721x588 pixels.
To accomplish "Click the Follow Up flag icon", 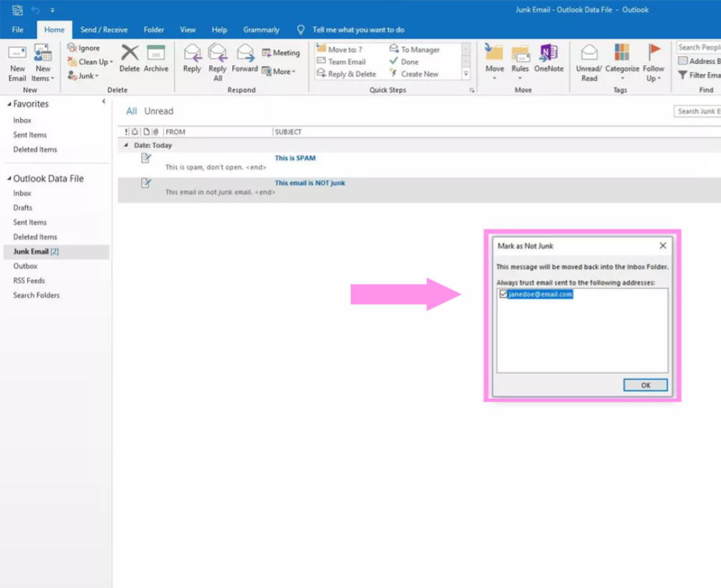I will point(654,54).
